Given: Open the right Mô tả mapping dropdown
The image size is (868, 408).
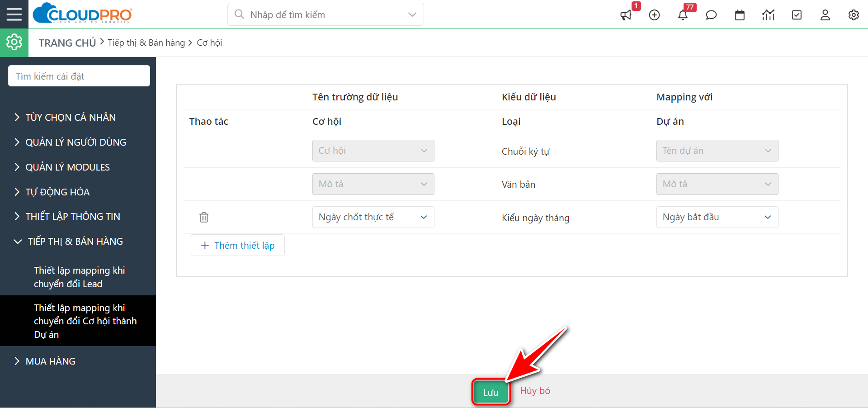Looking at the screenshot, I should pos(717,184).
